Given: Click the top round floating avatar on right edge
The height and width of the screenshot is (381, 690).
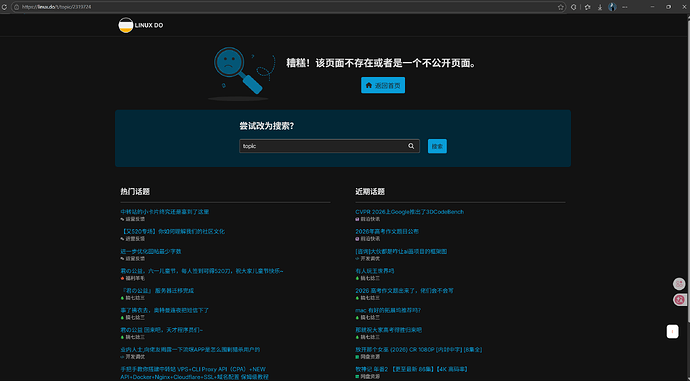Looking at the screenshot, I should (679, 284).
